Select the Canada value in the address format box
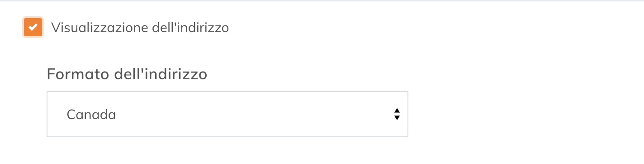644x164 pixels. pos(91,115)
